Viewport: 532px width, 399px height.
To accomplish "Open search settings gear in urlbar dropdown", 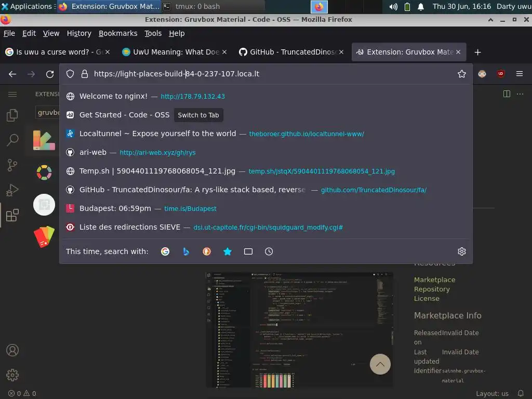I will click(462, 251).
